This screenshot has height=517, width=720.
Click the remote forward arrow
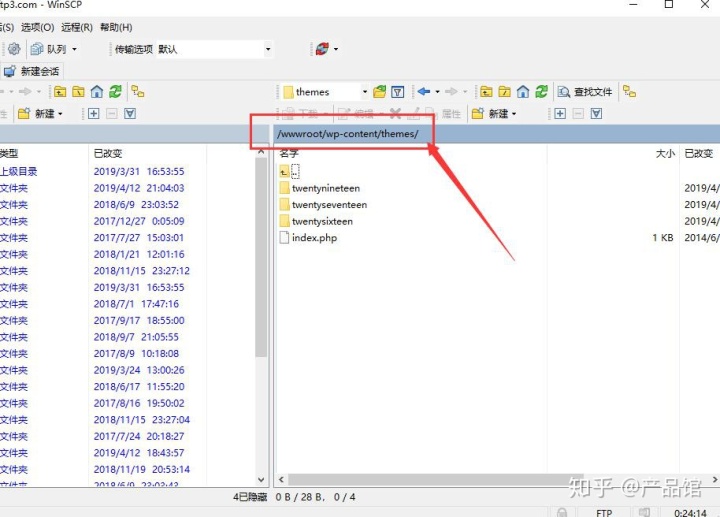coord(451,92)
